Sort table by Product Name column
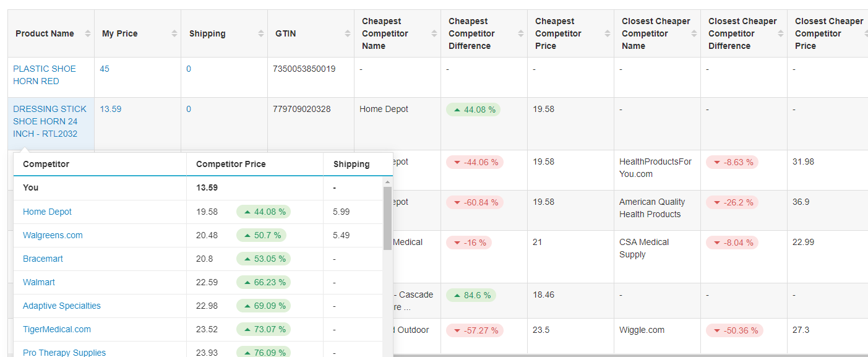 [88, 33]
